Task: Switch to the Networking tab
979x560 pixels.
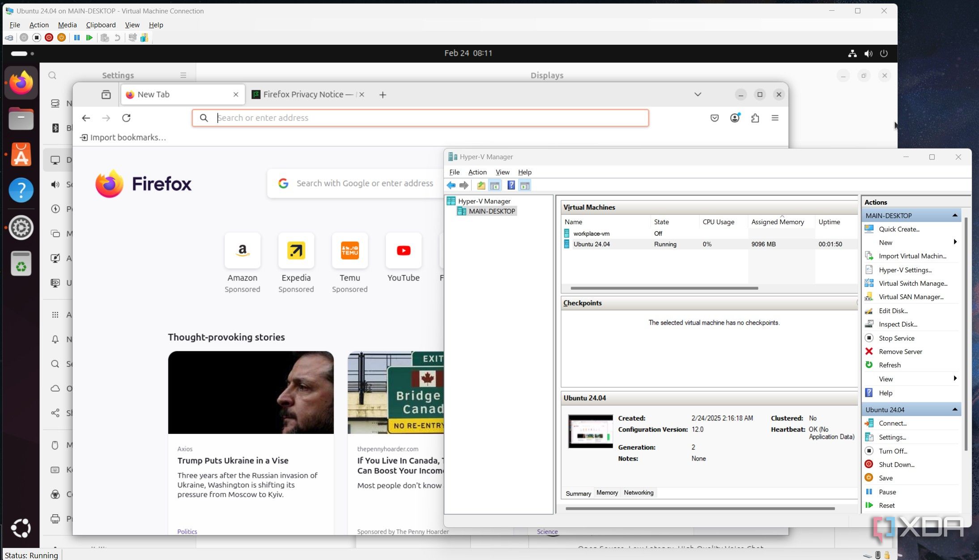Action: point(638,492)
